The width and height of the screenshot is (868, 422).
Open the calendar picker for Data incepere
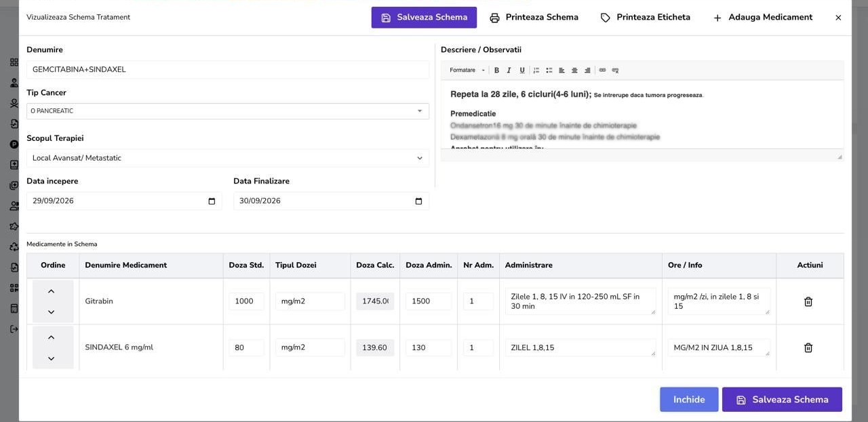212,201
